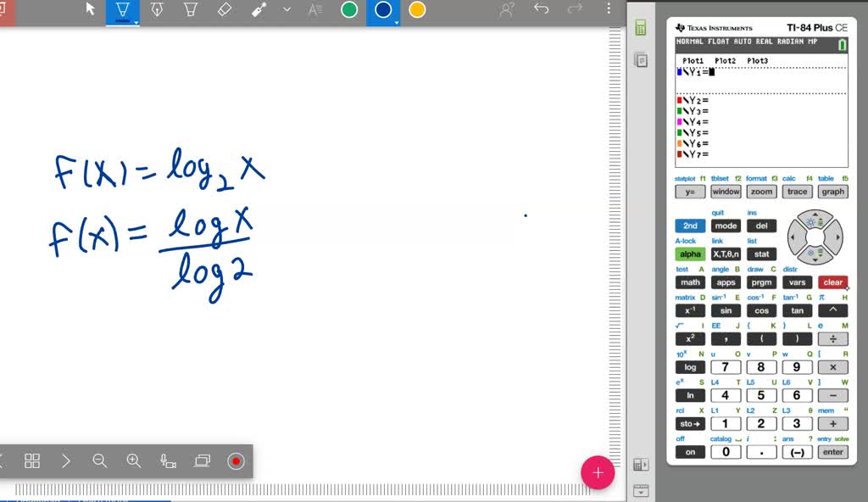Toggle microphone and camera capture
This screenshot has width=868, height=502.
[168, 460]
